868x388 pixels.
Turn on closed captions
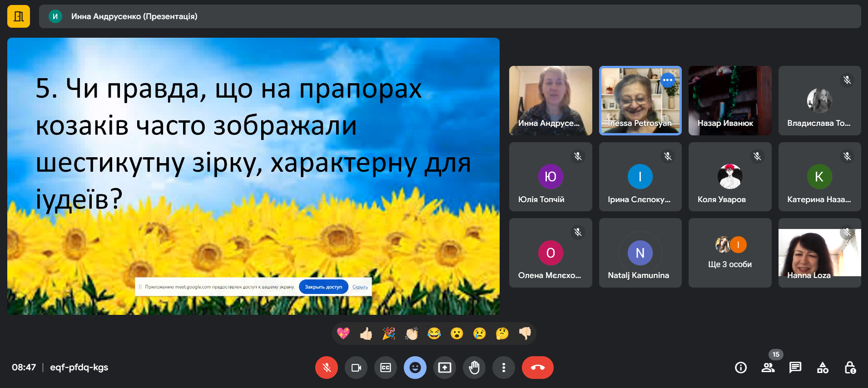point(386,368)
